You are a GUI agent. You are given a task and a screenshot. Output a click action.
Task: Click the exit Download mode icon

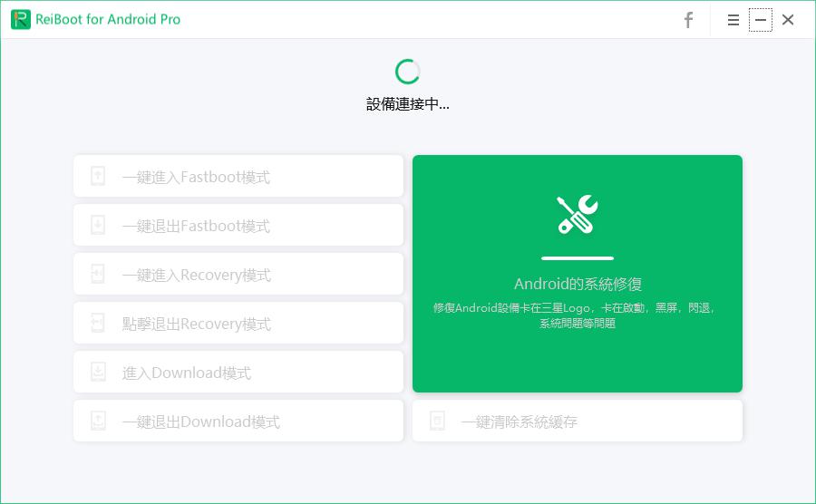(98, 421)
